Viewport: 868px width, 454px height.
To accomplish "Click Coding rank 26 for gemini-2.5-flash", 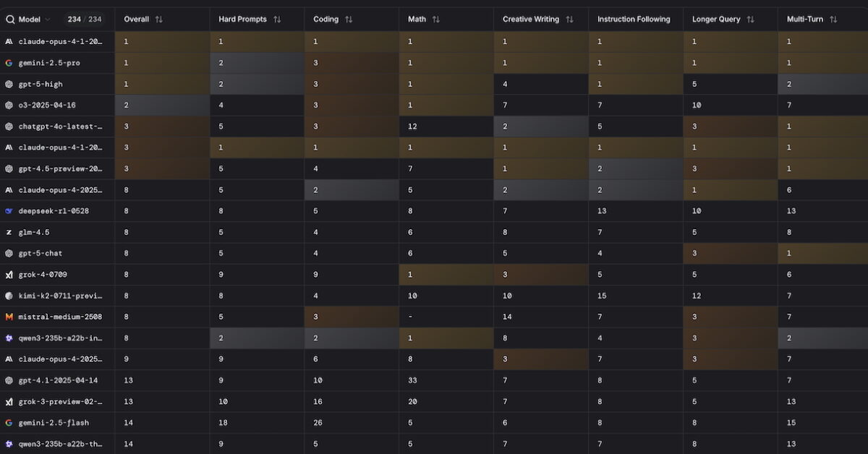I will pos(318,422).
